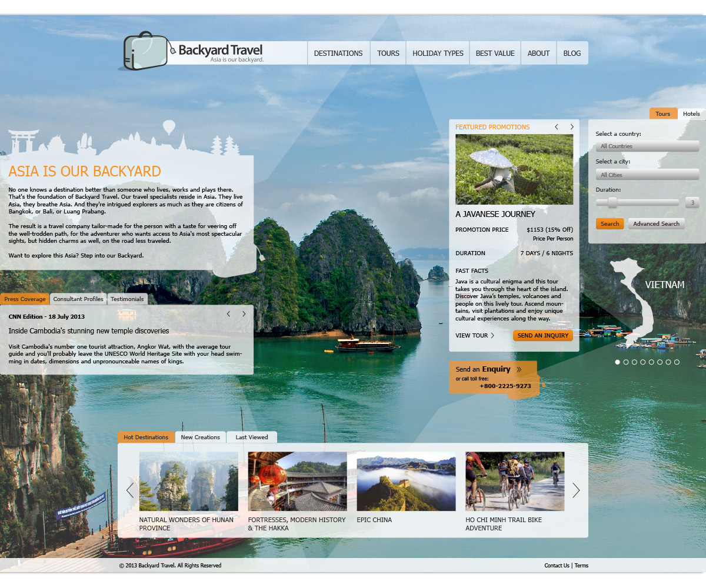Screen dimensions: 706x588
Task: Click the double chevron beside Send an Enquiry
Action: [x=519, y=369]
